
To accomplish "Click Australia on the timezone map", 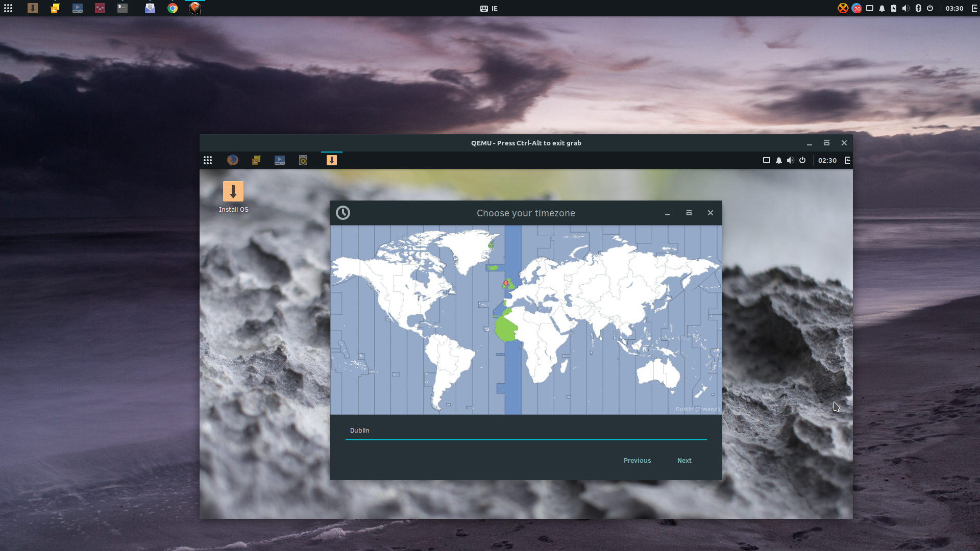I will (657, 372).
